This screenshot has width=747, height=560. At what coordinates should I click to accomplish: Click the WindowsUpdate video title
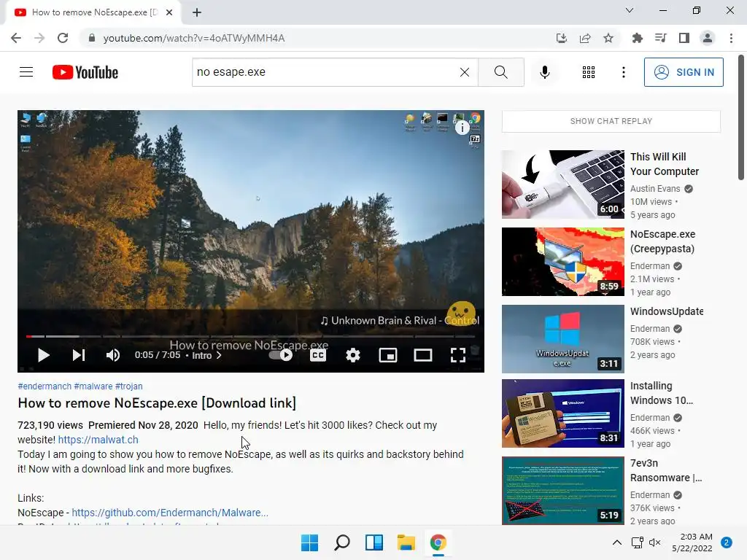click(667, 311)
